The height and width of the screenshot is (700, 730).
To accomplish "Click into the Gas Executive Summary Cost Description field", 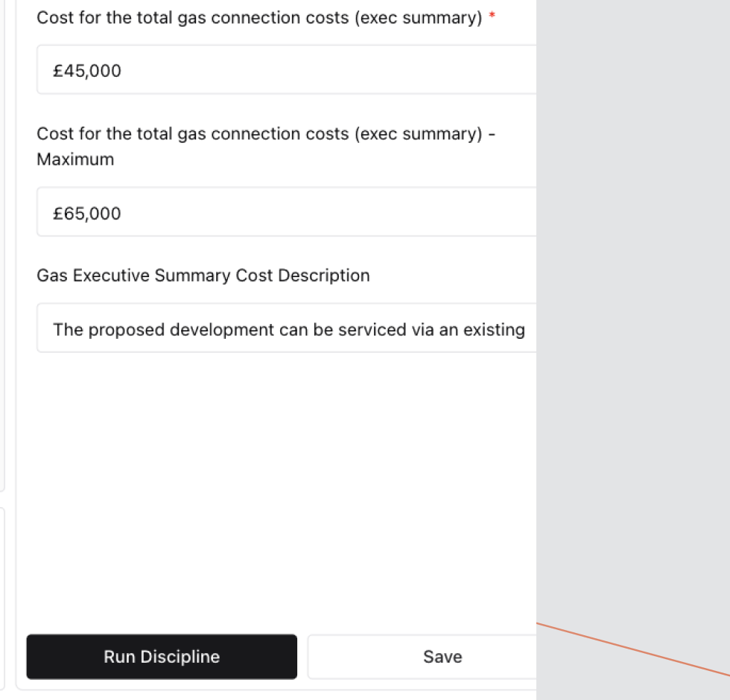I will (287, 328).
